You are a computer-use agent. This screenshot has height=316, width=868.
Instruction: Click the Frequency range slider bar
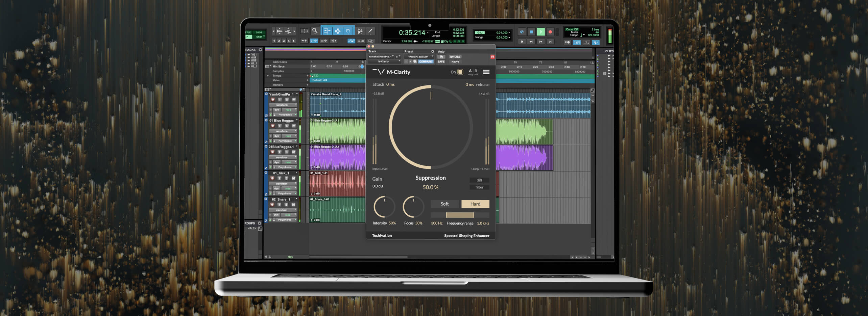(x=460, y=215)
